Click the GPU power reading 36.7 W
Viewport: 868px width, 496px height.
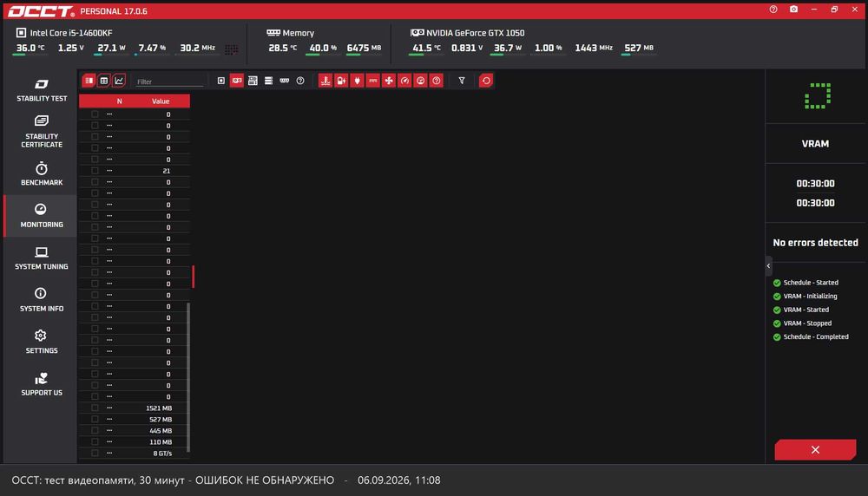pyautogui.click(x=508, y=48)
